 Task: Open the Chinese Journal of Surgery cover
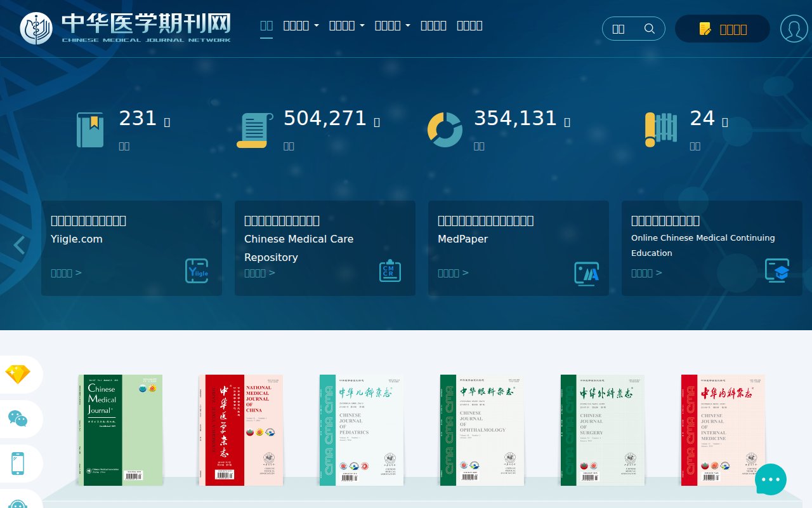(603, 430)
